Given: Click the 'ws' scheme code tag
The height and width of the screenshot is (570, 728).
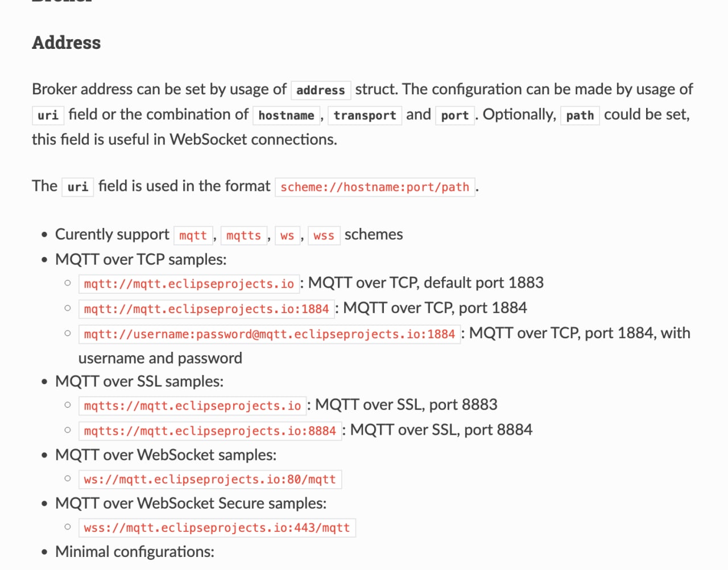Looking at the screenshot, I should [287, 235].
